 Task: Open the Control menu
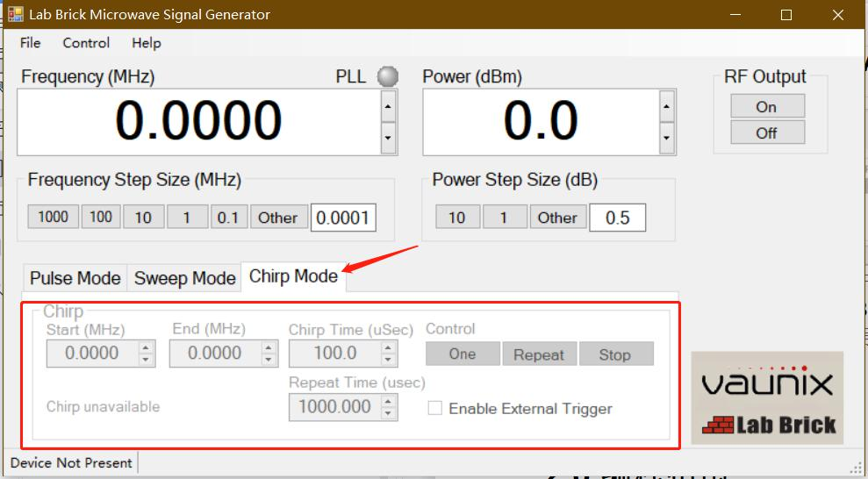coord(86,43)
